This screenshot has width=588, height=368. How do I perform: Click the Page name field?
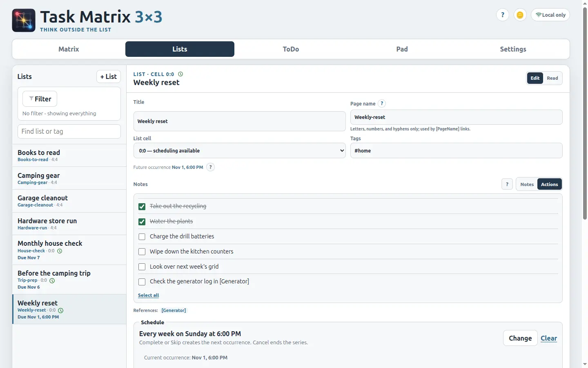point(457,117)
